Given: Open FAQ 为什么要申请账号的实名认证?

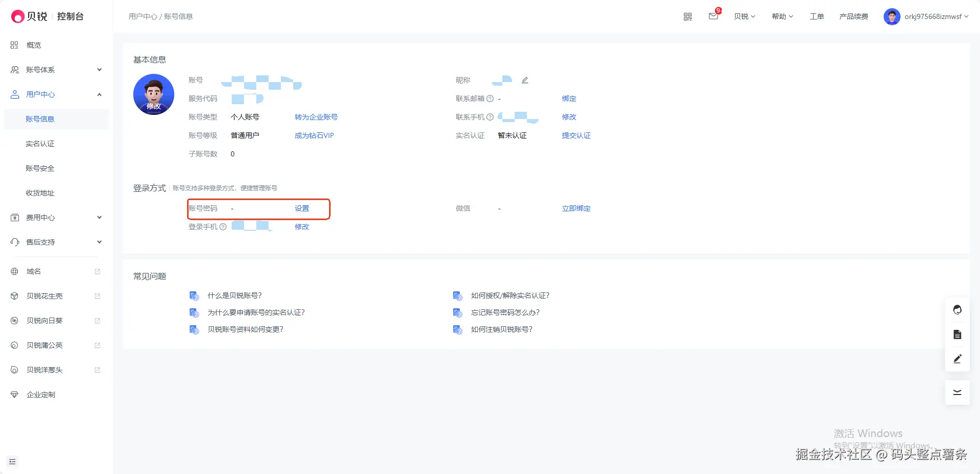Looking at the screenshot, I should pyautogui.click(x=256, y=312).
